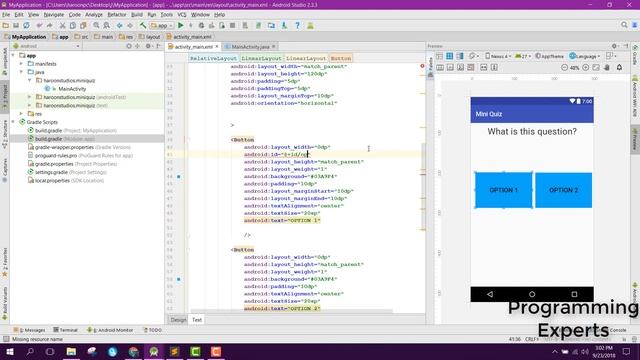Open the app run configuration dropdown
The height and width of the screenshot is (360, 640).
(x=162, y=25)
